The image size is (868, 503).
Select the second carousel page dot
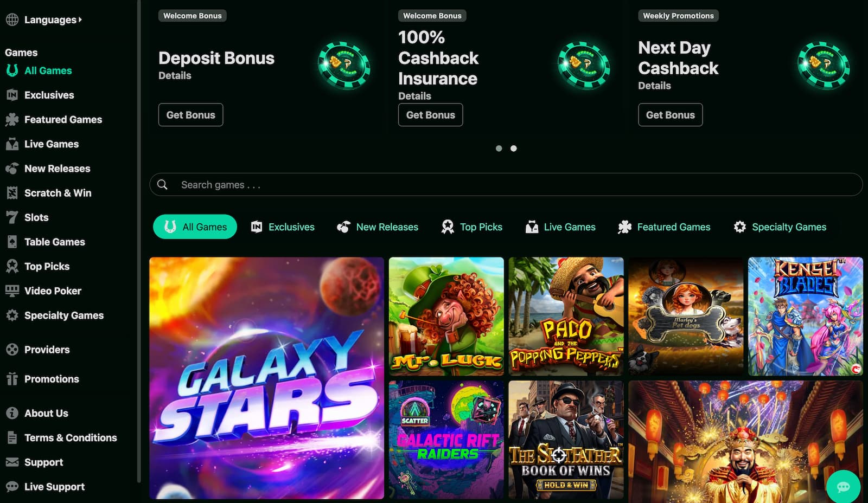(x=514, y=149)
